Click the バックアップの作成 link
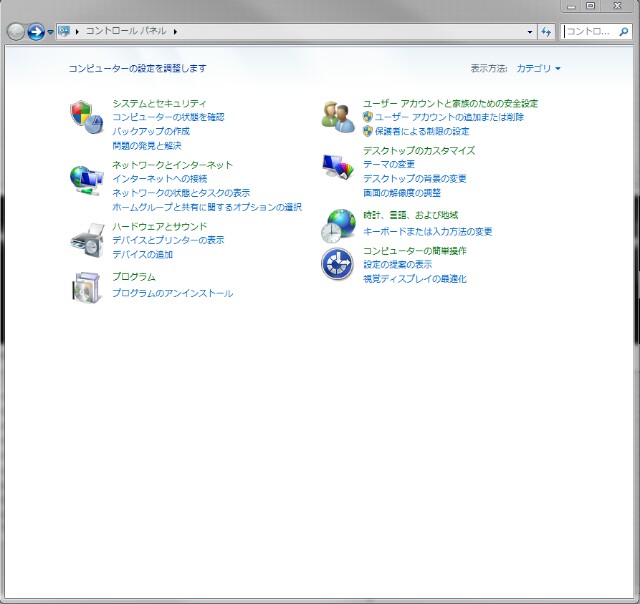This screenshot has width=640, height=604. (x=151, y=131)
